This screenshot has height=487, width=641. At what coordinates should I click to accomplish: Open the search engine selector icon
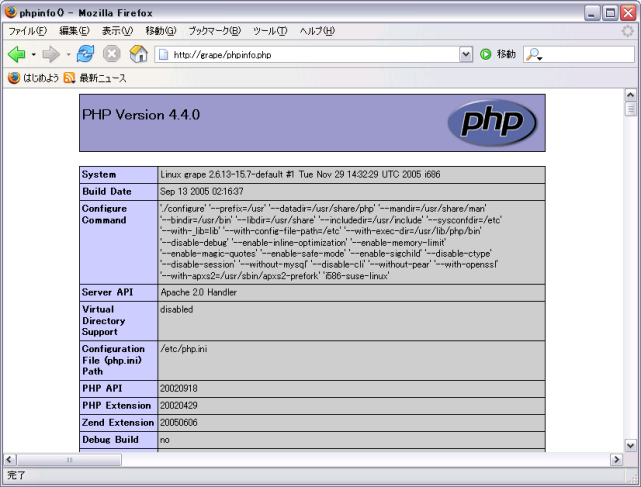[535, 54]
